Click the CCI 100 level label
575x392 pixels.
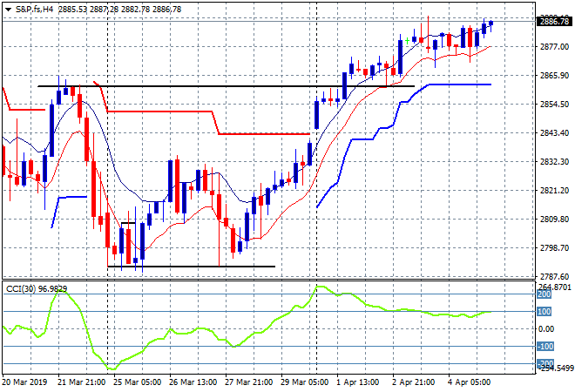[545, 312]
